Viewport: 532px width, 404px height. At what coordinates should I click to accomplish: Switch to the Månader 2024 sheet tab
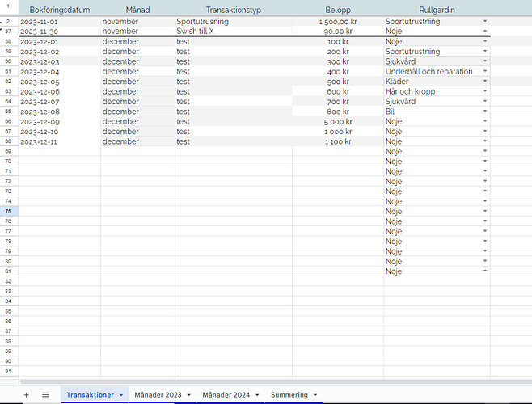point(226,395)
